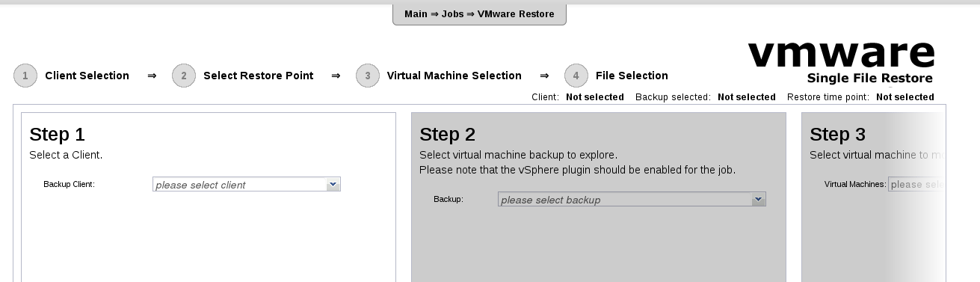This screenshot has width=980, height=282.
Task: Click the 'Backup:' label in Step 2
Action: (x=449, y=199)
